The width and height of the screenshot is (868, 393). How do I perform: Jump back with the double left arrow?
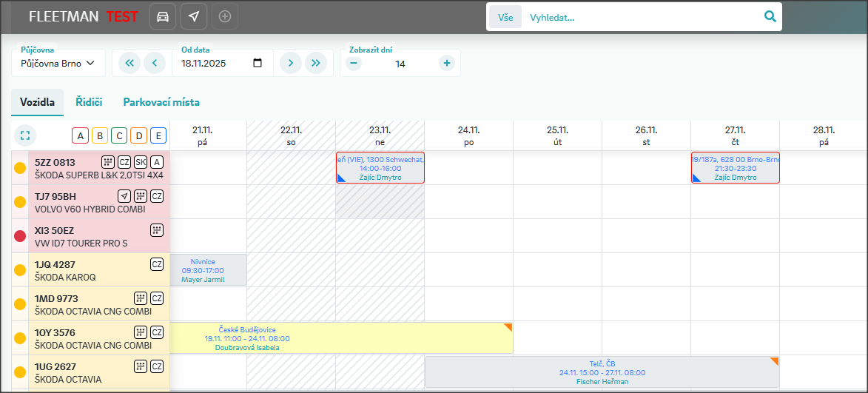129,63
